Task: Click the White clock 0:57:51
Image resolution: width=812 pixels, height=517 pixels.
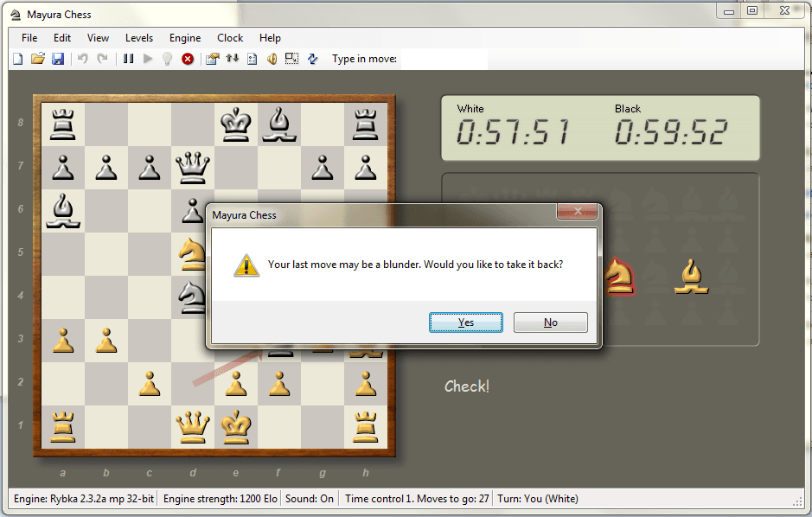Action: pos(512,131)
